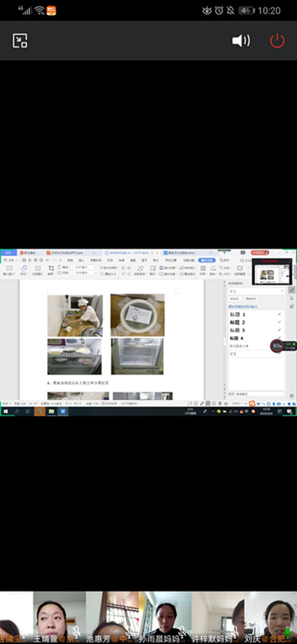Viewport: 297px width, 644px height.
Task: Click the 抠除背景 remove background icon
Action: tap(140, 270)
